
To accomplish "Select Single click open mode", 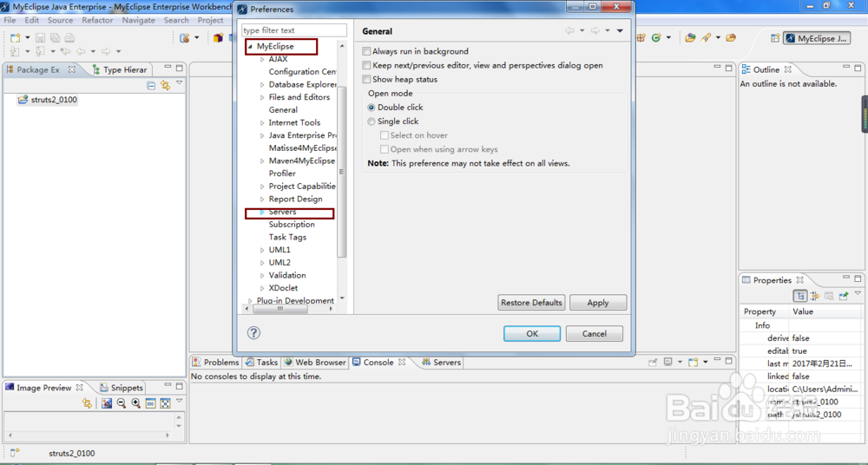I will click(372, 121).
